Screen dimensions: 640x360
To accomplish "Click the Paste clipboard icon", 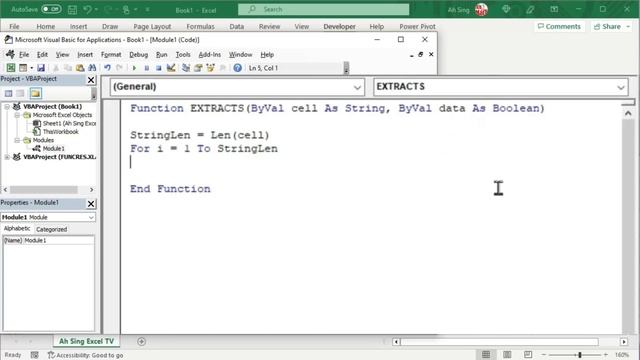I will point(80,68).
